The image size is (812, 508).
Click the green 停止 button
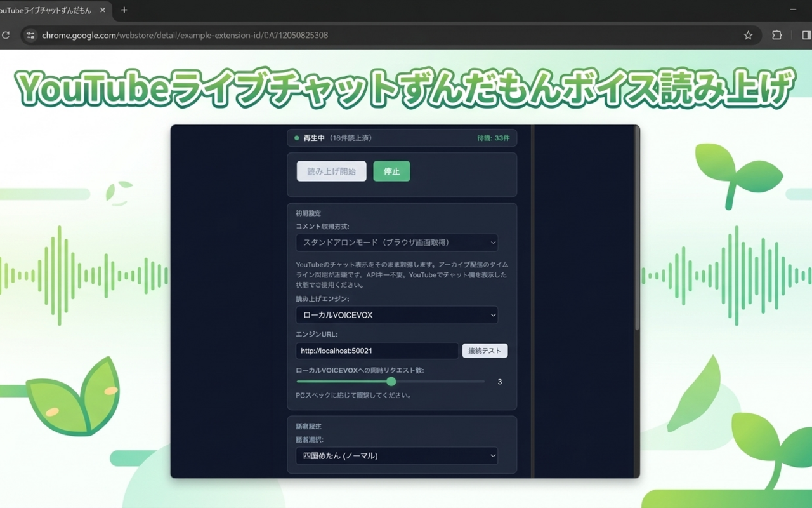391,171
